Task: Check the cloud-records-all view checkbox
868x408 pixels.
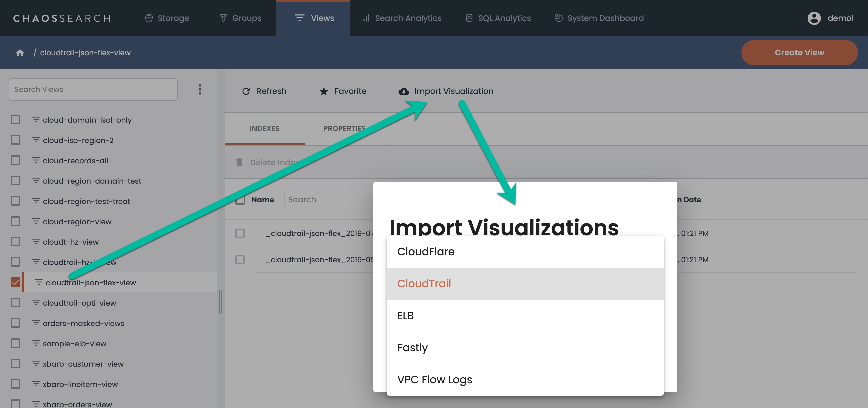Action: pos(15,160)
